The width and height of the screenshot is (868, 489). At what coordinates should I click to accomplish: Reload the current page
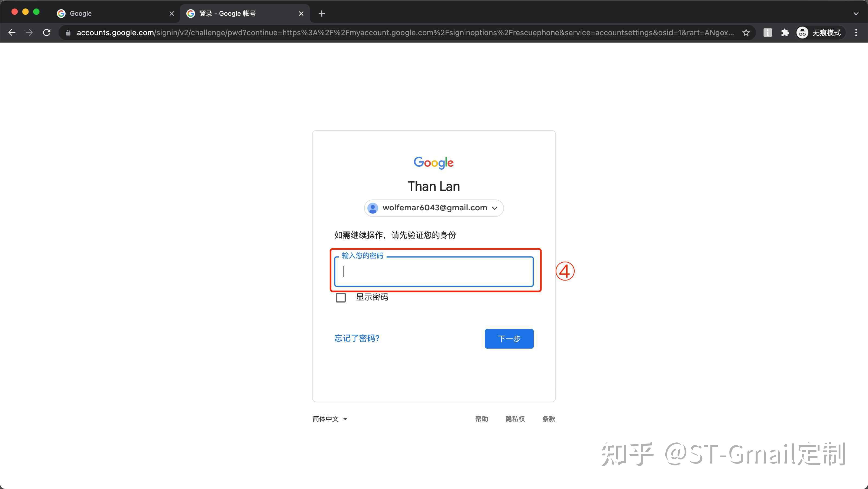click(x=47, y=32)
